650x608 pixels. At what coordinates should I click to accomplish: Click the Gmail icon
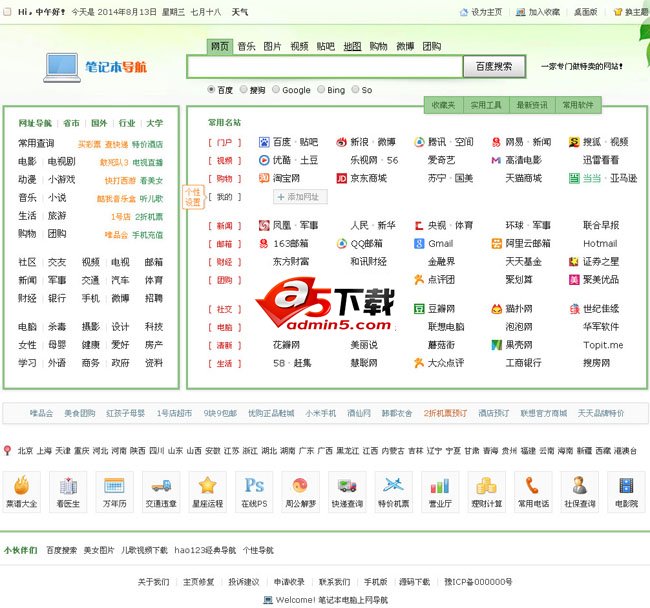419,244
